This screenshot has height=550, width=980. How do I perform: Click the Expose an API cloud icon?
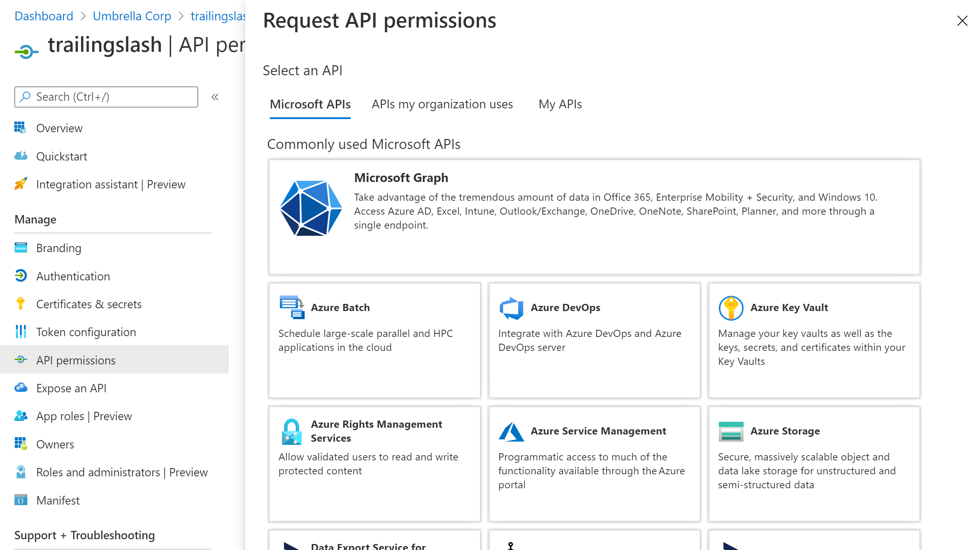coord(20,388)
